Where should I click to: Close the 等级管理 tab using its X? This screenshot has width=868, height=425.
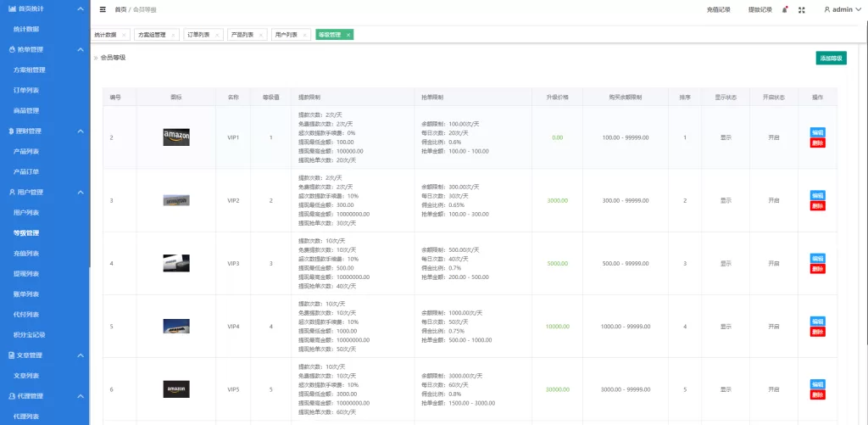(348, 35)
